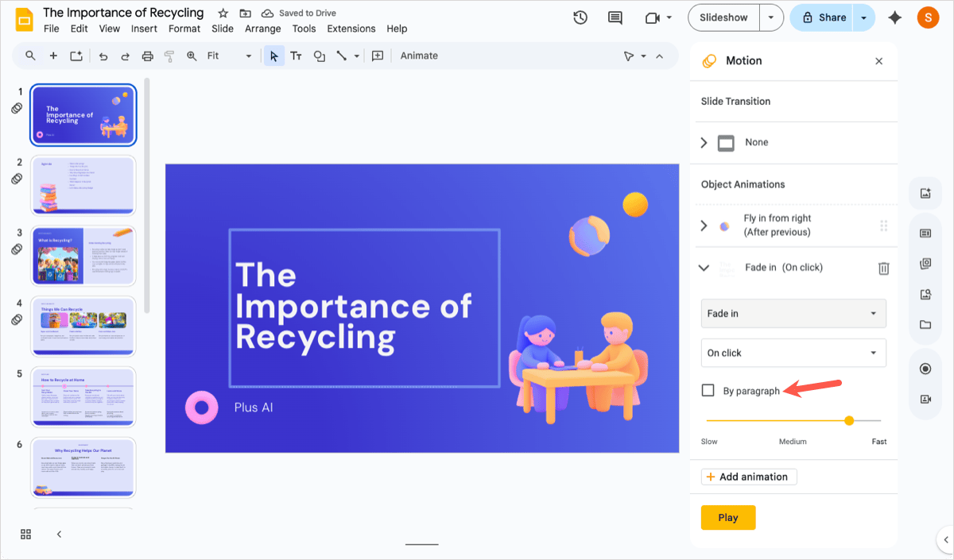Open version history clock icon
The height and width of the screenshot is (560, 954).
pos(580,17)
